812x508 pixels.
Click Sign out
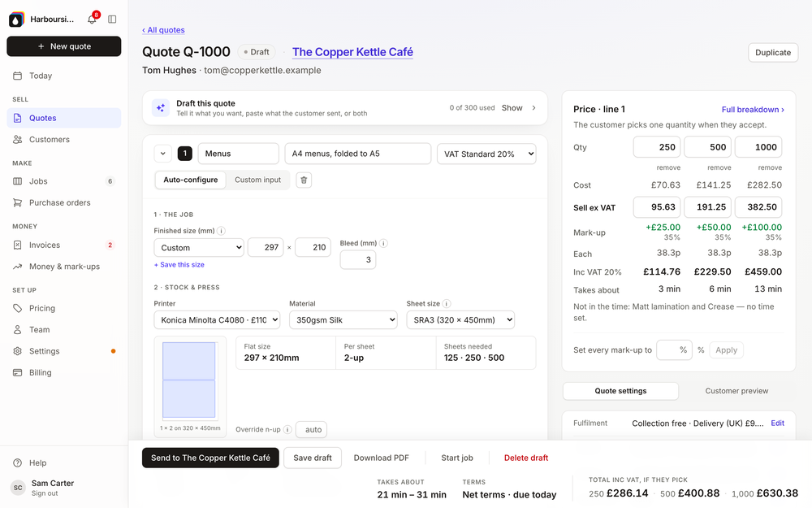click(x=45, y=493)
